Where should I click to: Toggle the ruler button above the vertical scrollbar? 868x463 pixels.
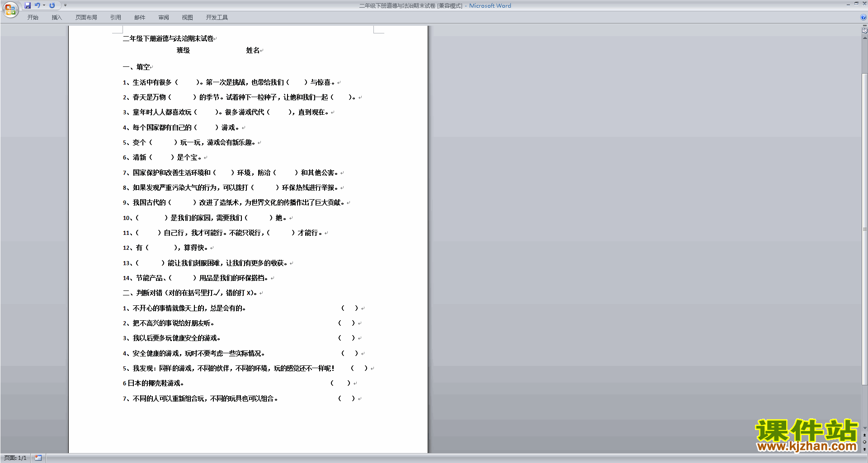point(864,30)
